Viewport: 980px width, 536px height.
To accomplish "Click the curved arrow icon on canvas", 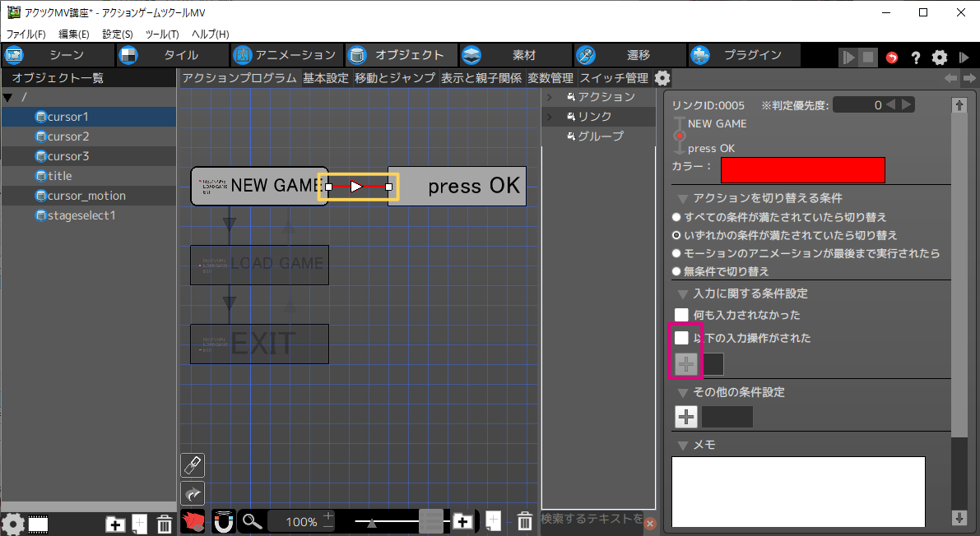I will tap(192, 493).
